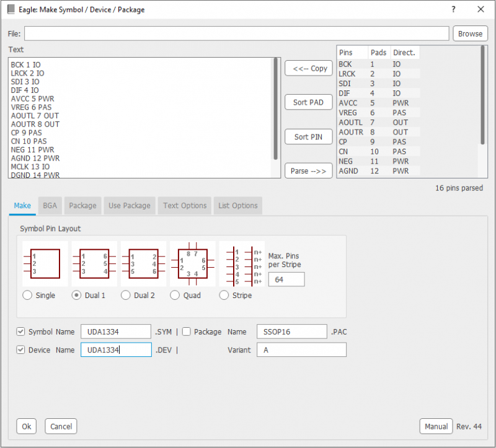Click the Sort PAD button
Screen dimensions: 496x448
[x=309, y=102]
